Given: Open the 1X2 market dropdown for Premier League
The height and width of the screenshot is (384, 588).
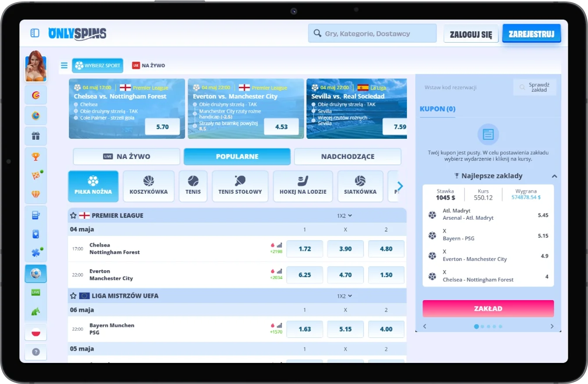Looking at the screenshot, I should [344, 216].
